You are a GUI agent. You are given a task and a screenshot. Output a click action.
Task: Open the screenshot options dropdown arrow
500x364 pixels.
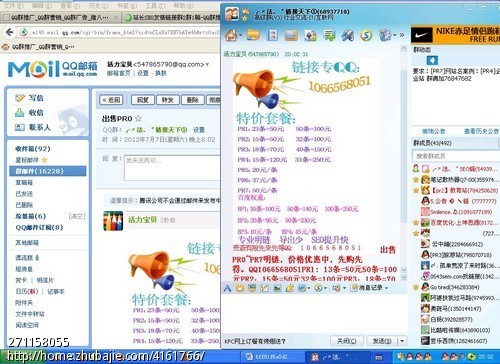(308, 288)
